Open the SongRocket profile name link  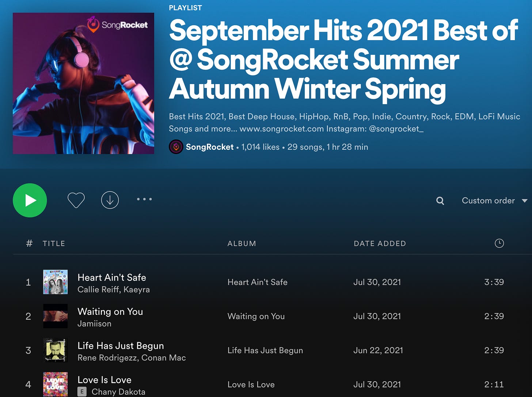(x=210, y=147)
